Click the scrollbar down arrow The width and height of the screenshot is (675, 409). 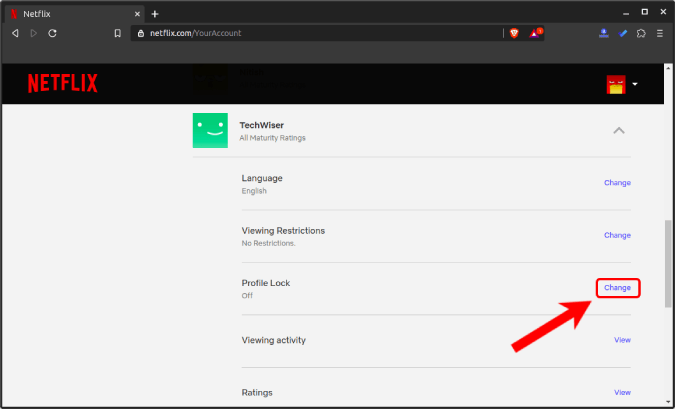pyautogui.click(x=669, y=402)
